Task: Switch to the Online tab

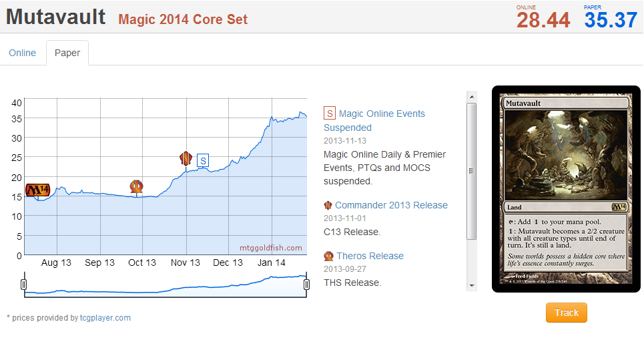Action: click(23, 53)
